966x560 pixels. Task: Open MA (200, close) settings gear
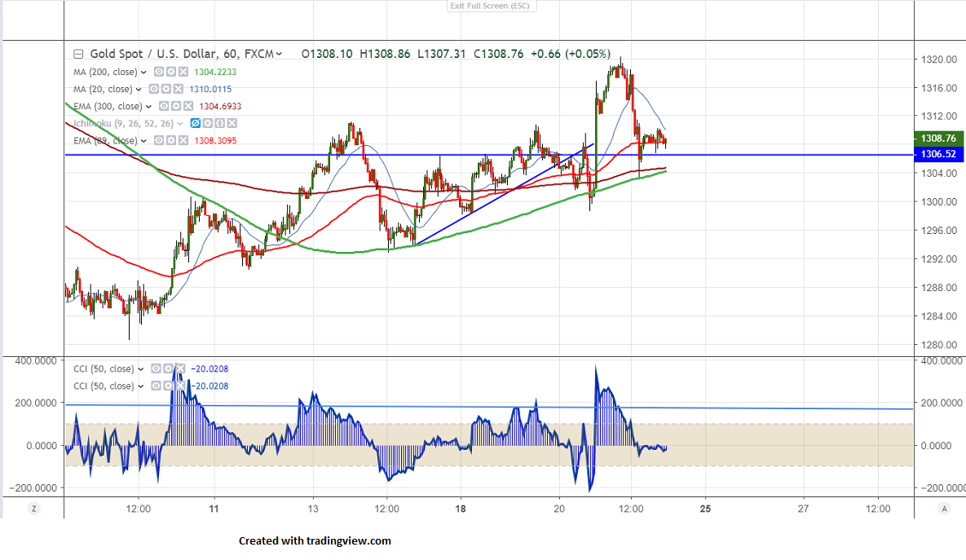click(x=170, y=72)
